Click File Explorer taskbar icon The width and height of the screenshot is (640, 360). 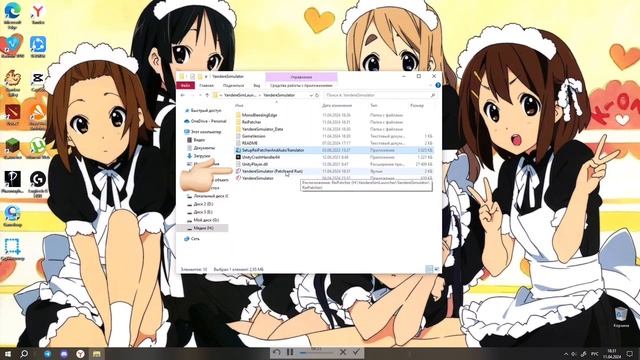(97, 353)
